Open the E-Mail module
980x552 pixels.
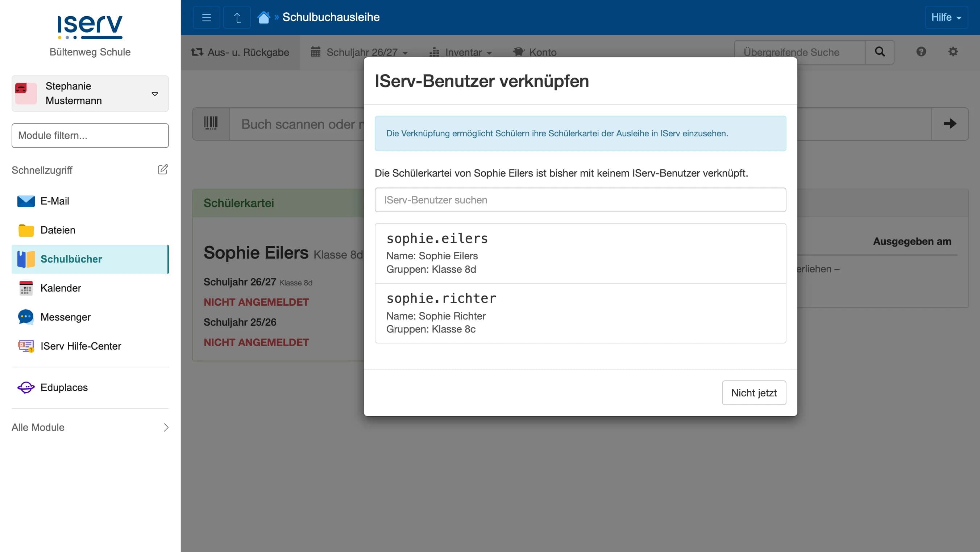pyautogui.click(x=90, y=201)
